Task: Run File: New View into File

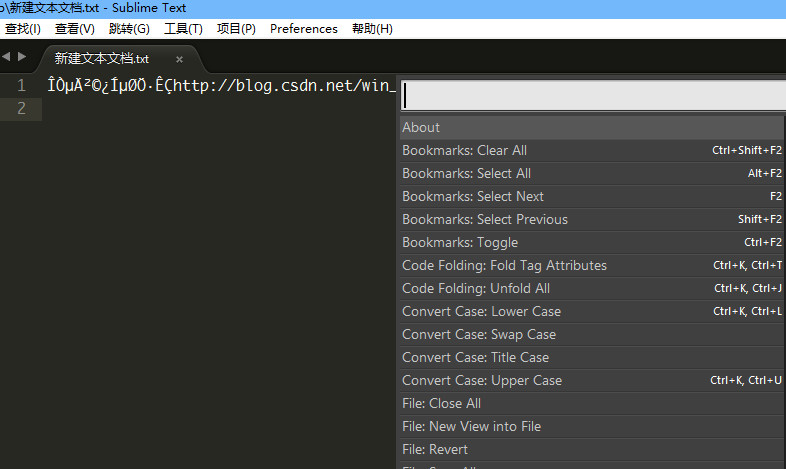Action: click(x=592, y=427)
